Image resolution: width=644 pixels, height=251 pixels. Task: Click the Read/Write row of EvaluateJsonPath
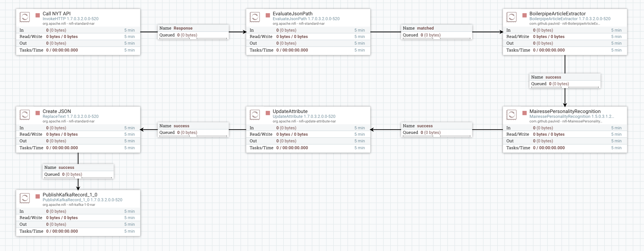click(x=308, y=36)
